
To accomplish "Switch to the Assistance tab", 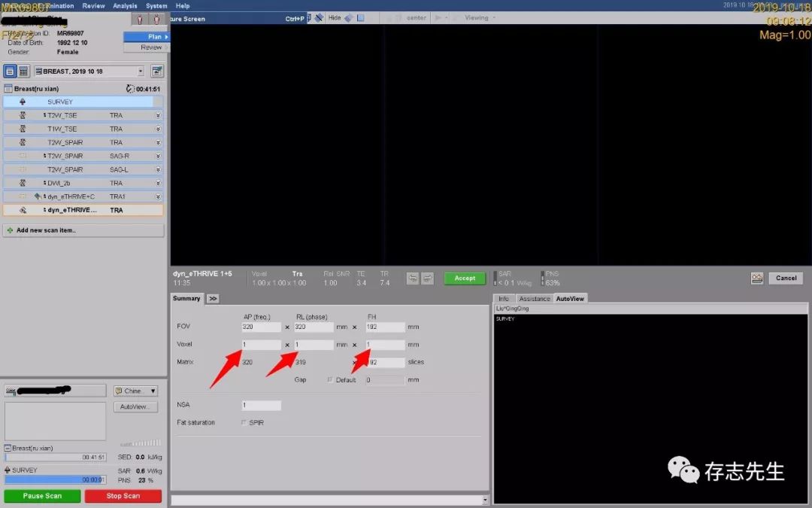I will click(535, 299).
